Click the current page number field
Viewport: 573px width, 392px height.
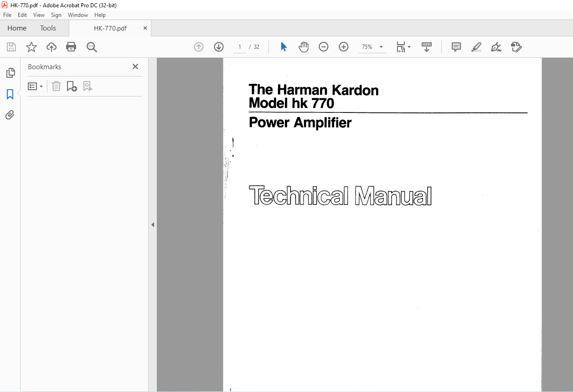240,47
